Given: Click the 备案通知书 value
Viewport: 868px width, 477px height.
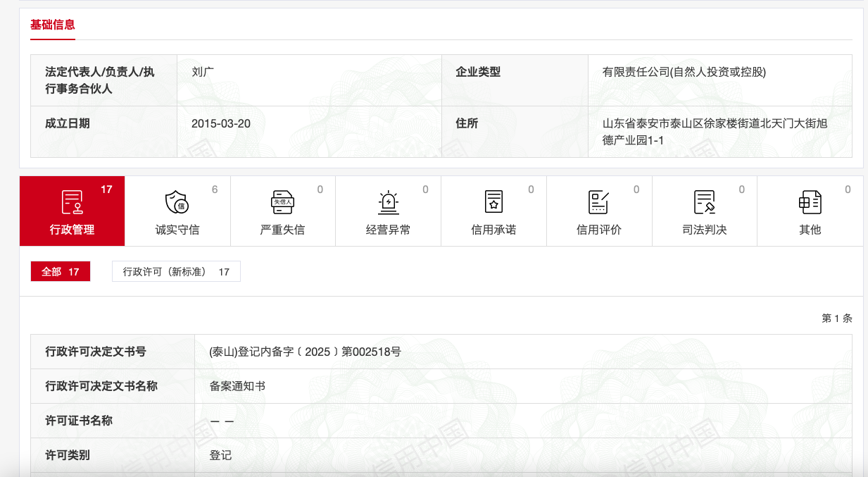Looking at the screenshot, I should (x=237, y=386).
